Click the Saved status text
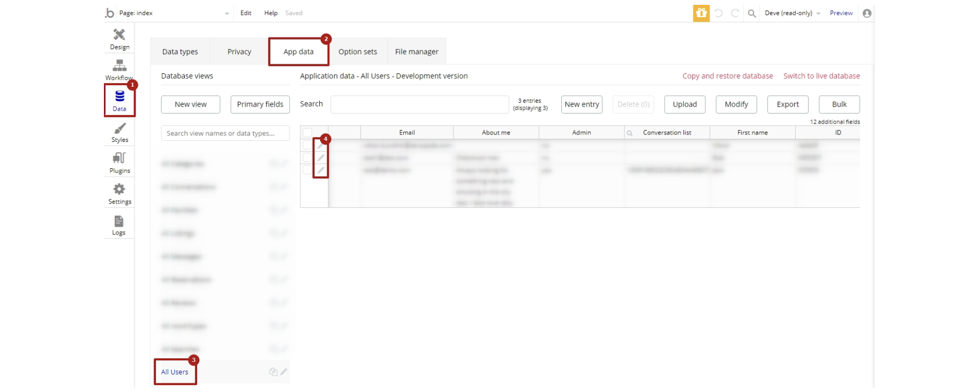This screenshot has width=980, height=392. point(294,13)
